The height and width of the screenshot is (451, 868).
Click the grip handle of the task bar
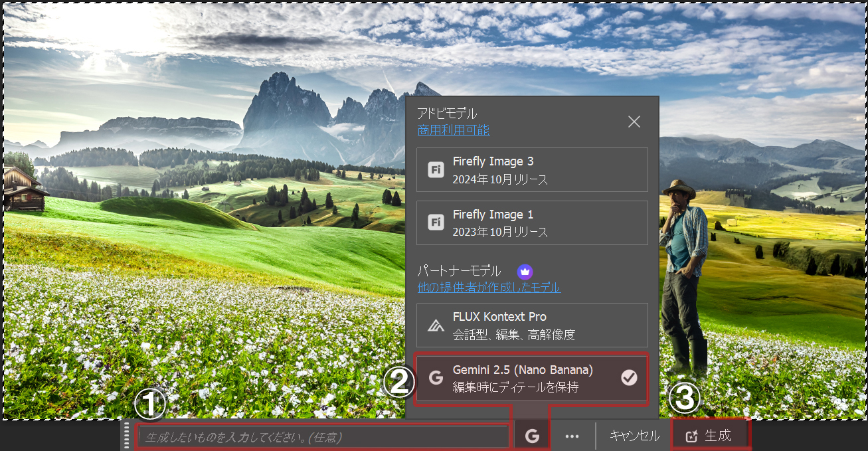point(126,436)
